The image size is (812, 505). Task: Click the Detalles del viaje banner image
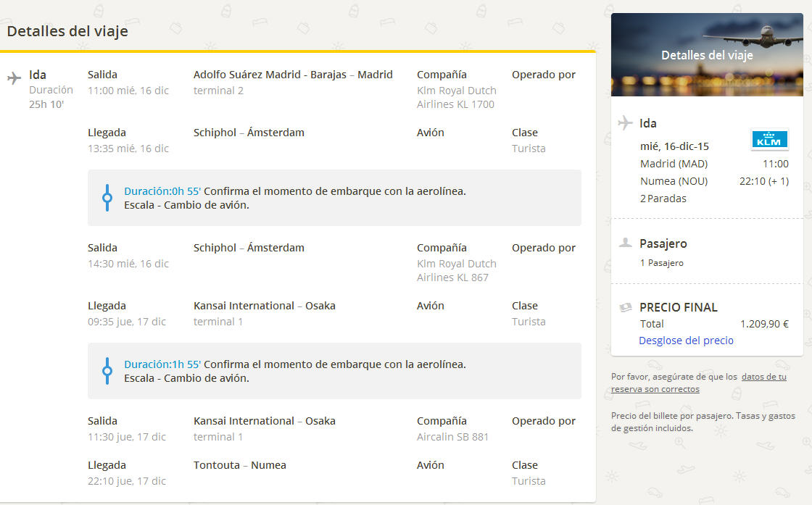(x=707, y=55)
